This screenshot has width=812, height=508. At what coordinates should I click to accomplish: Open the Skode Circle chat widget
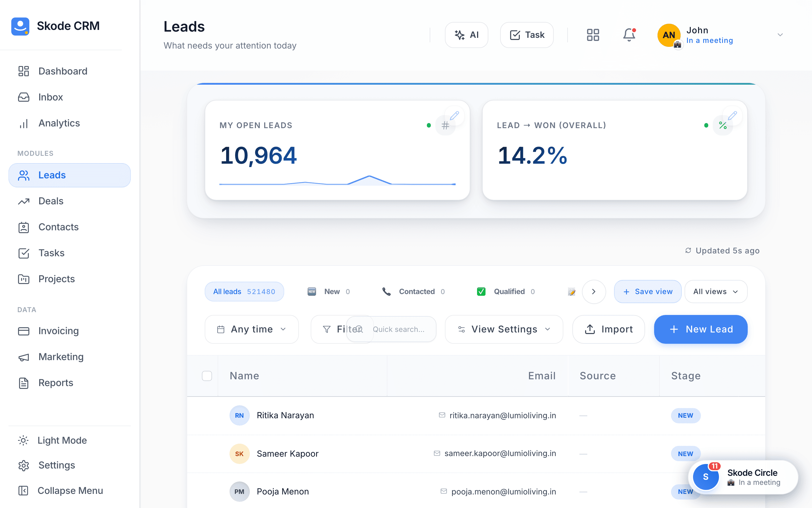[x=743, y=477]
